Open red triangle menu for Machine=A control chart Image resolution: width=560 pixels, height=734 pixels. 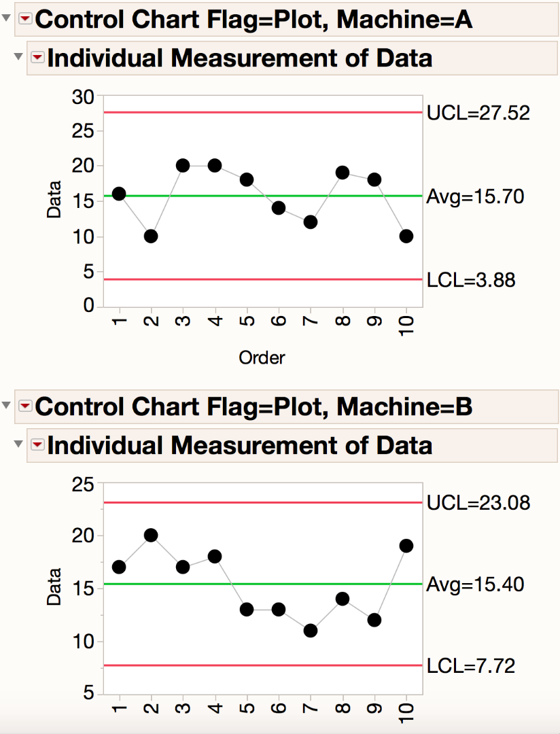tap(25, 20)
